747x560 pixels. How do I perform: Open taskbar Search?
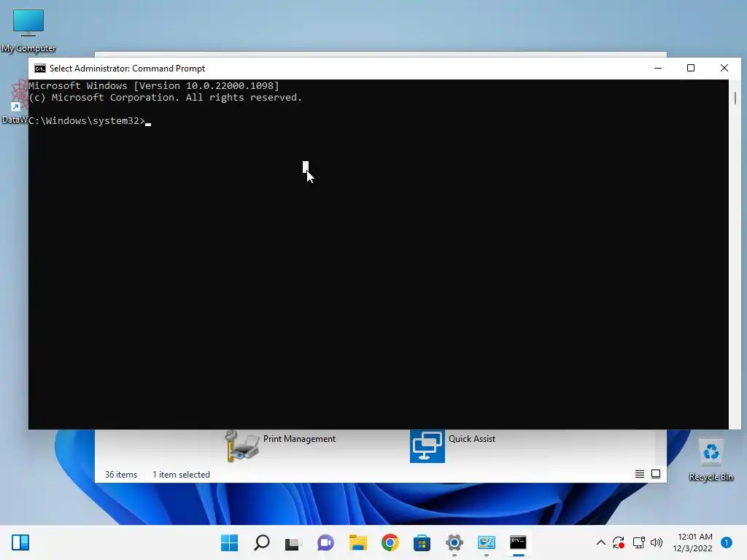pos(262,542)
